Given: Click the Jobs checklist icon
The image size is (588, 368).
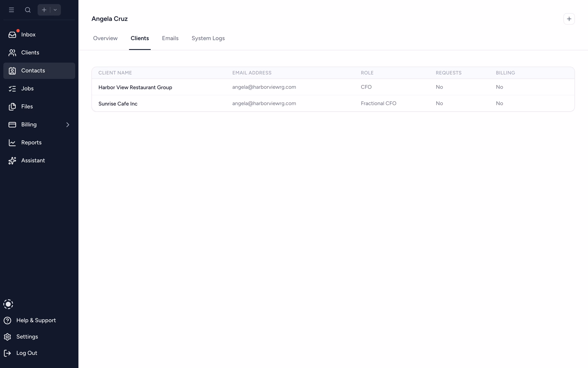Looking at the screenshot, I should coord(12,89).
